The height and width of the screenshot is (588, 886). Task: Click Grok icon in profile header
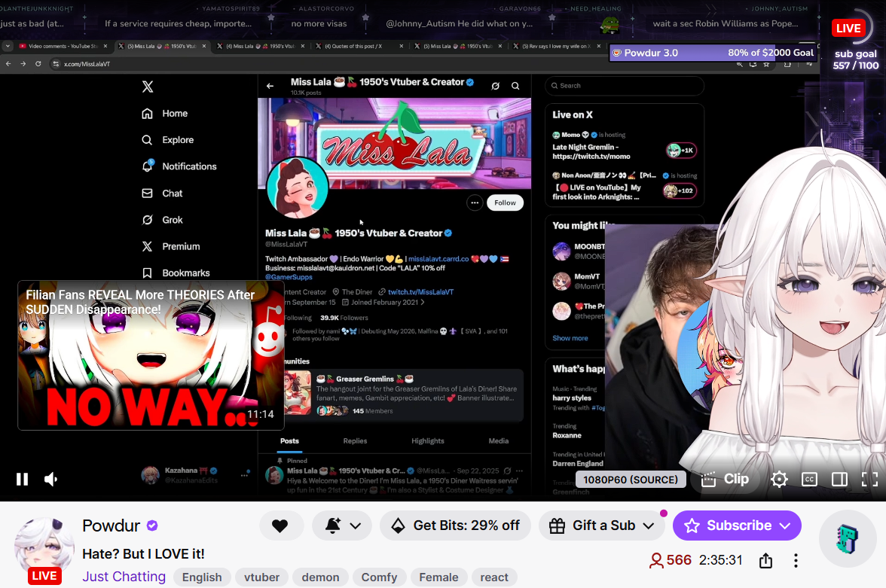click(x=496, y=86)
